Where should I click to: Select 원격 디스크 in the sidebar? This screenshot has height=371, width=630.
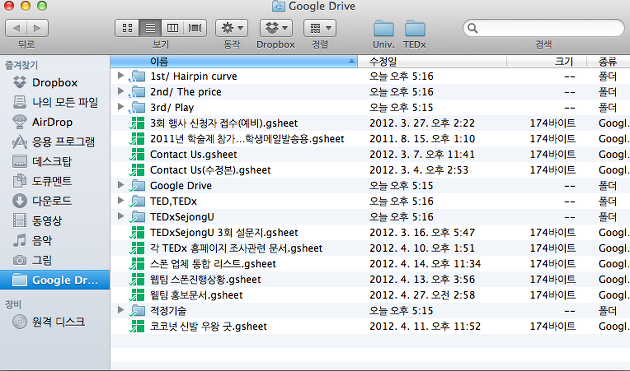pos(55,322)
